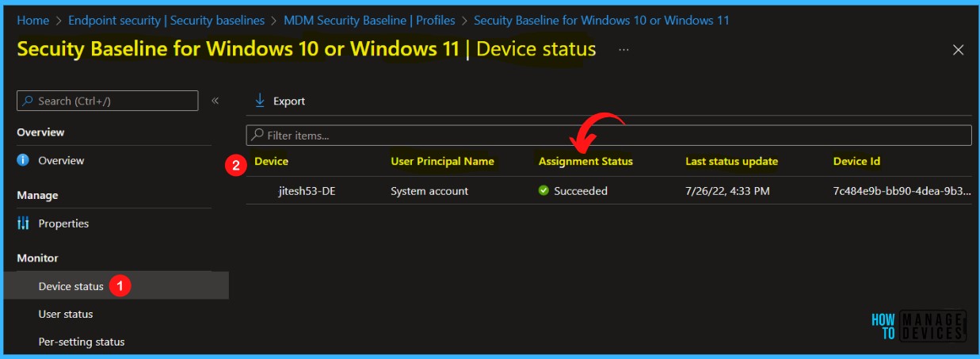Click the 7/26/22, 4:33 PM cell

(x=727, y=190)
